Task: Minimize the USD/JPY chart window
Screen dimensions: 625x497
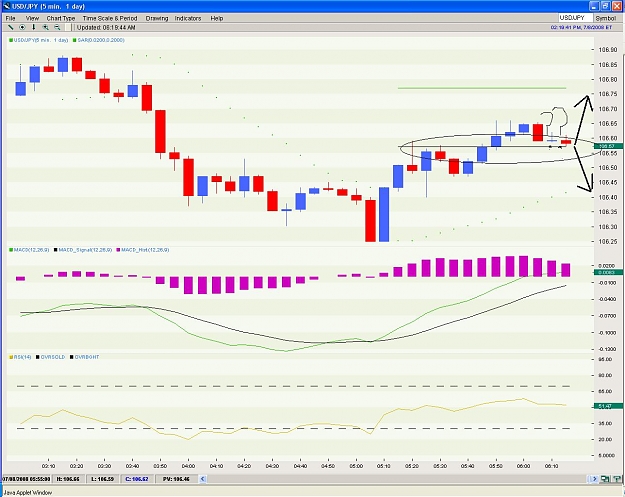Action: (594, 6)
